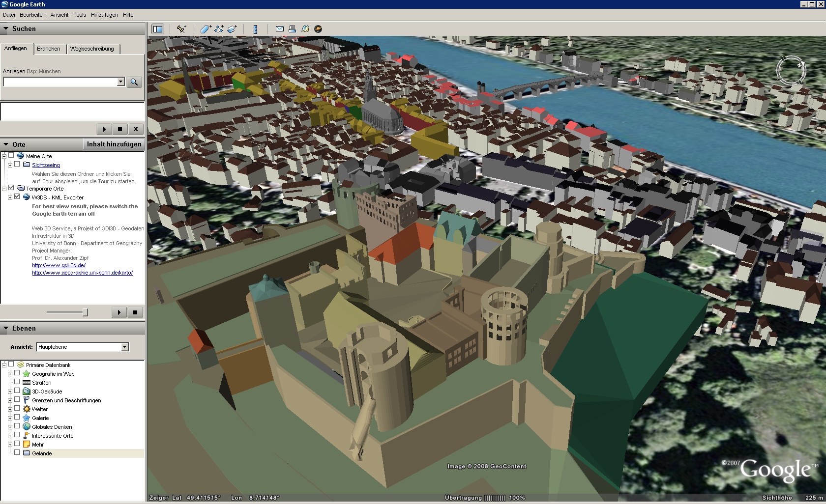The image size is (826, 504).
Task: Click the W3DS KML Exporter icon
Action: coord(27,197)
